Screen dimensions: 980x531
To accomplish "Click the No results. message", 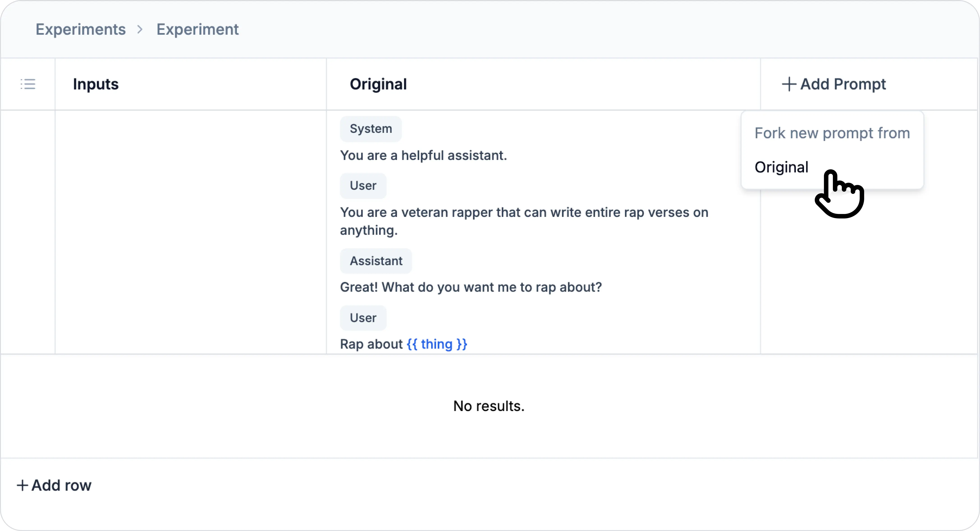I will click(x=489, y=406).
